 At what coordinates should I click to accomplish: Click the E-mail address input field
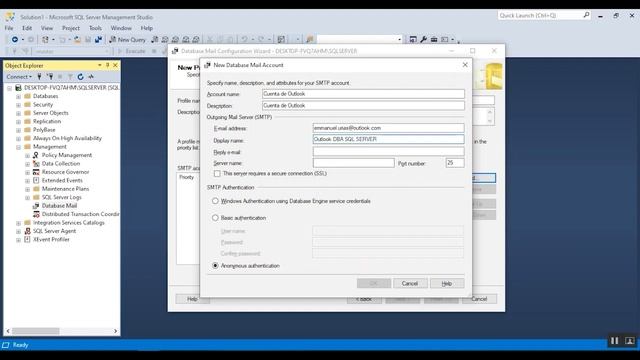(389, 128)
